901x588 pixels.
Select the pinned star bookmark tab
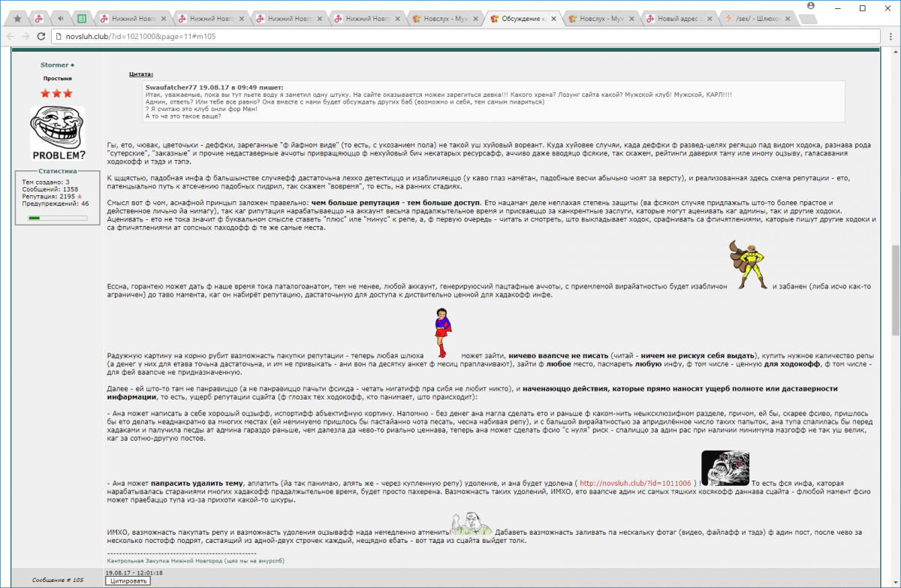tap(18, 19)
